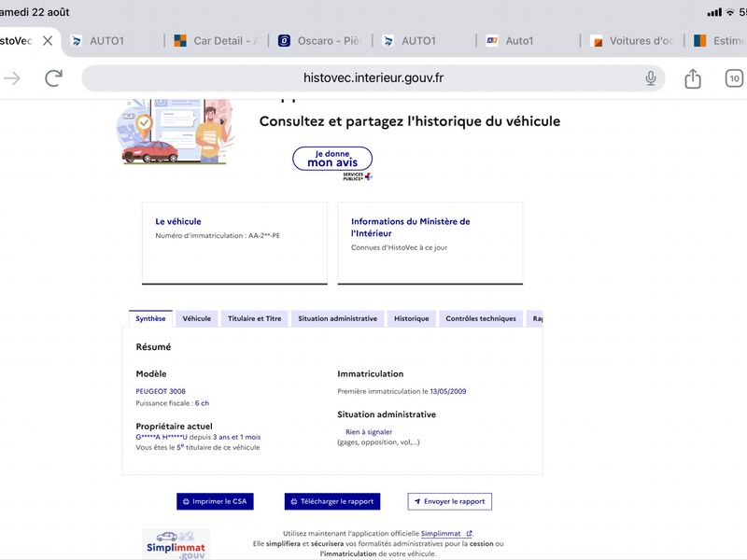Switch to the Oscaro tab
747x560 pixels.
point(320,41)
